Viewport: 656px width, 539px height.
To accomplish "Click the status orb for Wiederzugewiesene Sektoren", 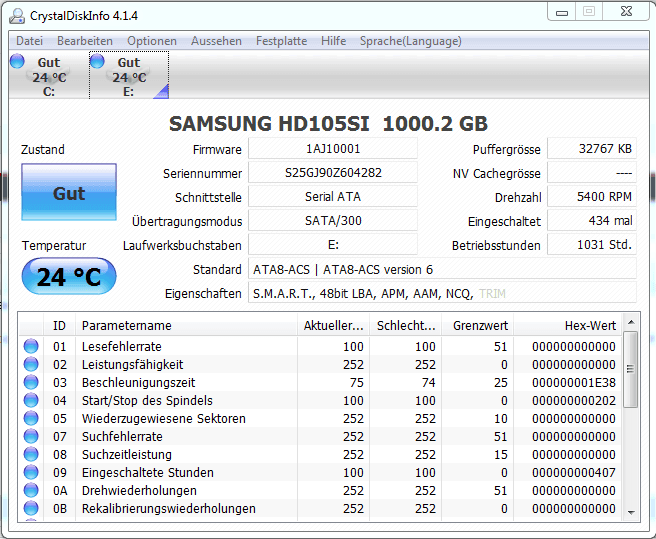I will (31, 419).
